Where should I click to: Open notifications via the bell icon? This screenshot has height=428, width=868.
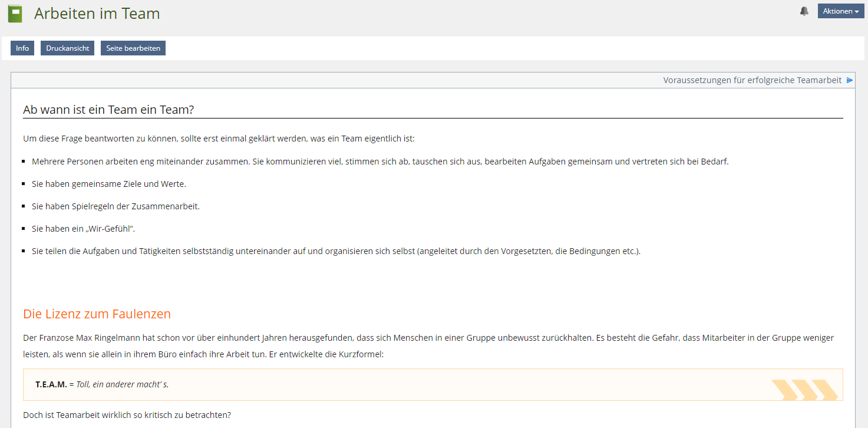804,11
